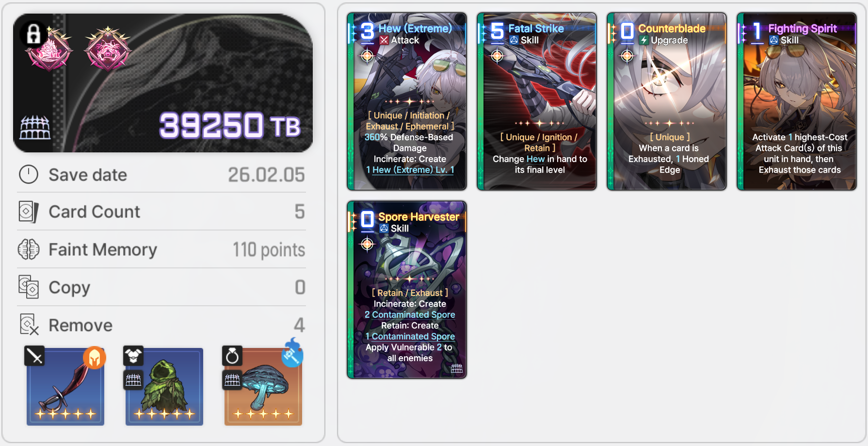
Task: Click the blue flame hammer badge on mushroom
Action: [x=292, y=353]
